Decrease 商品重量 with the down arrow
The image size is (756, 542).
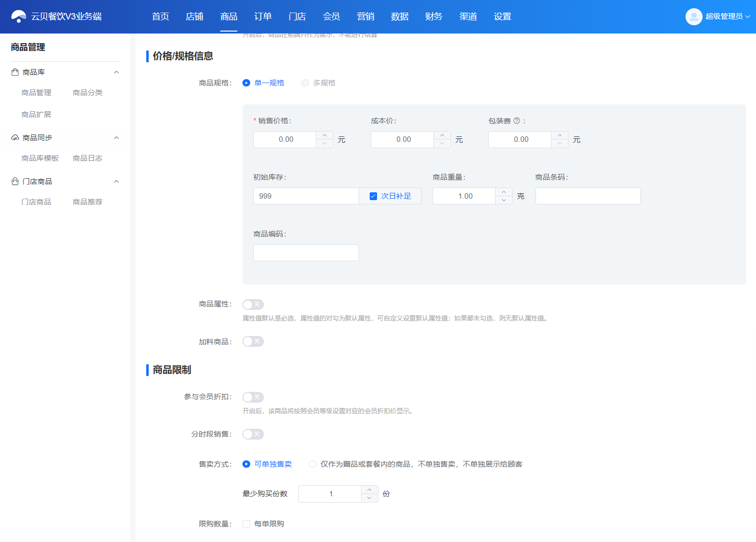click(x=504, y=200)
